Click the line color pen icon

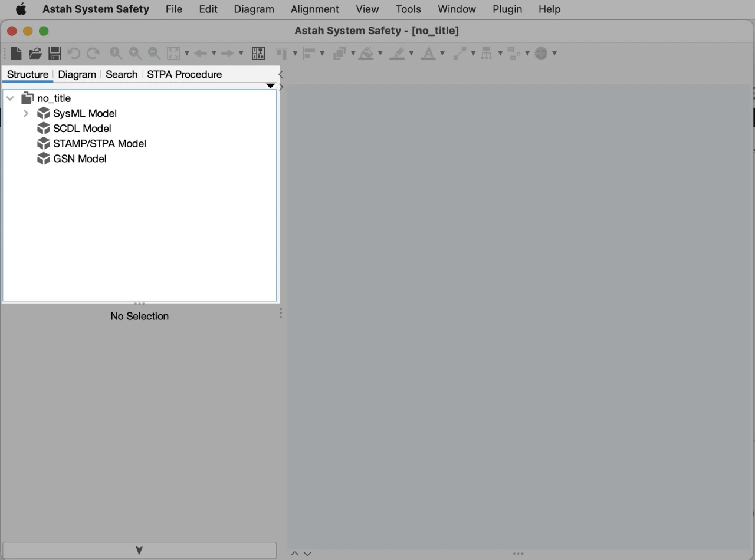click(398, 54)
